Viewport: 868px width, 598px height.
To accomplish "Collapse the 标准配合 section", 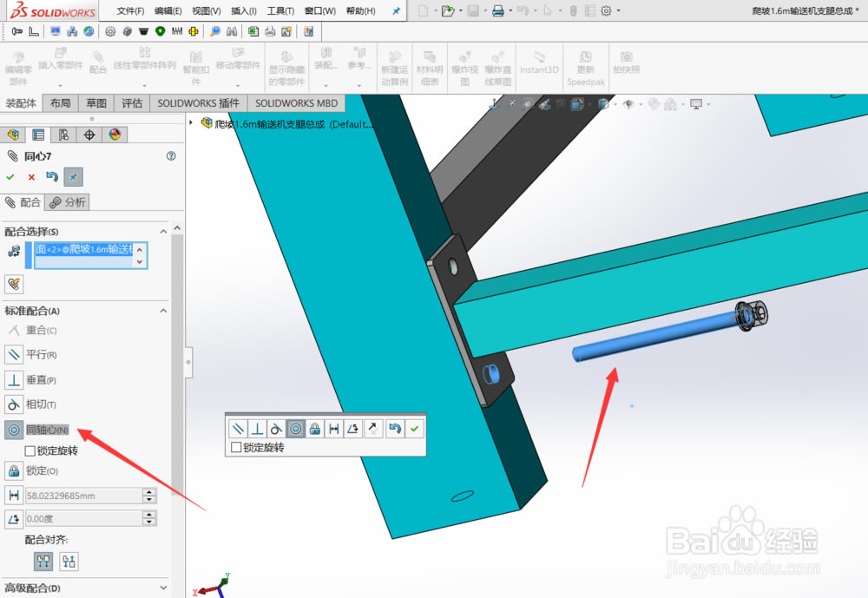I will (163, 311).
